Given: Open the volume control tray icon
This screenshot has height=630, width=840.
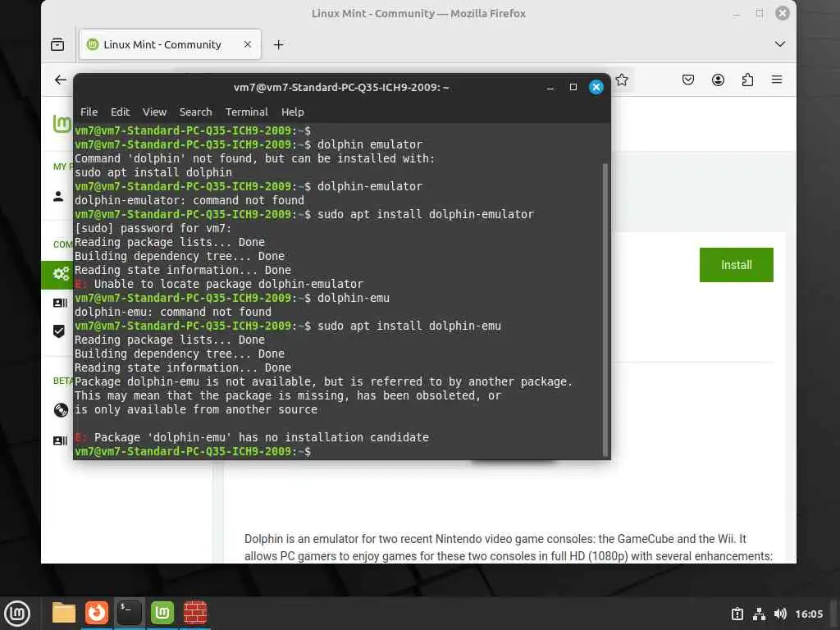Looking at the screenshot, I should 780,614.
